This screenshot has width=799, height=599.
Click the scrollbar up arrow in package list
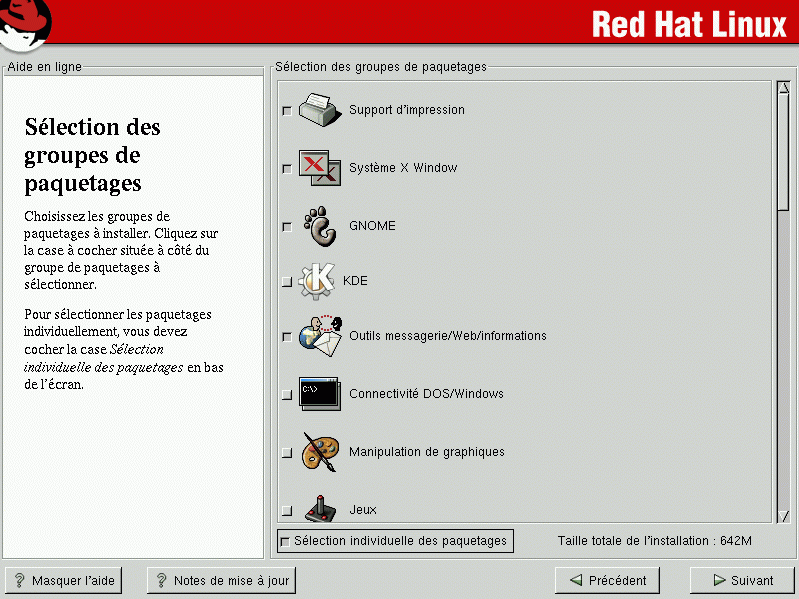pos(783,88)
